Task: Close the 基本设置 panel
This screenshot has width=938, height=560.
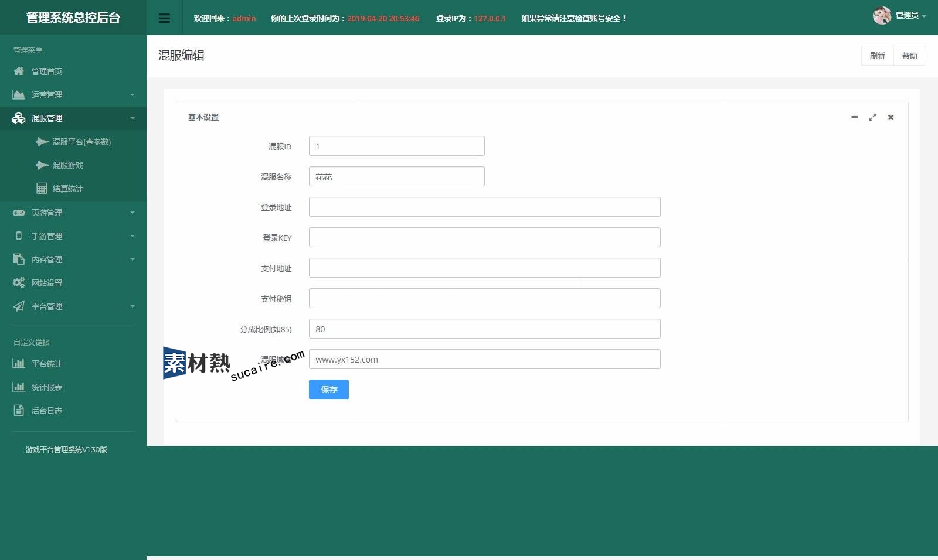Action: click(x=891, y=117)
